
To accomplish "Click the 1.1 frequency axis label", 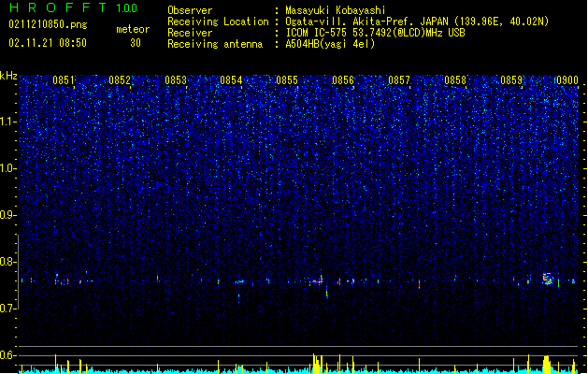I will (x=8, y=122).
